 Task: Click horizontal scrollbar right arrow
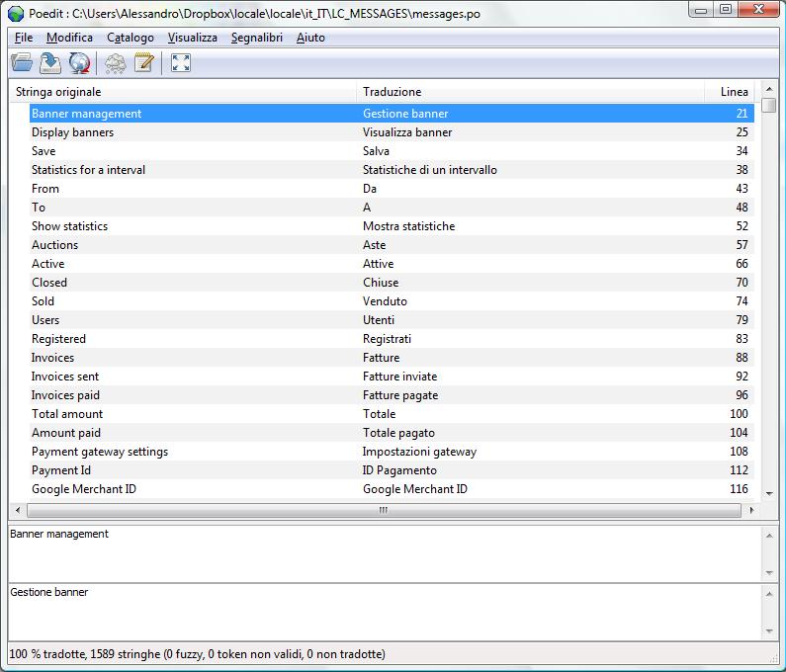click(x=751, y=510)
